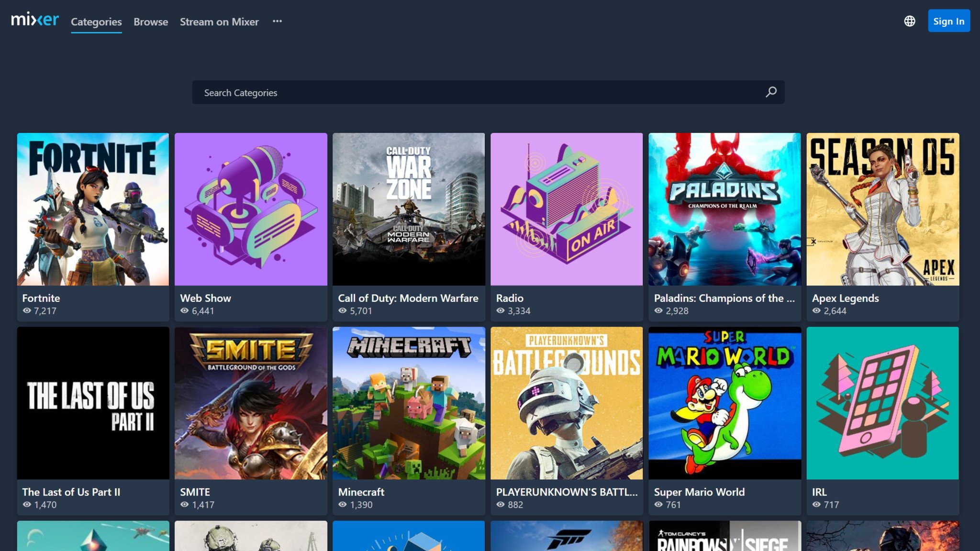Click the SMITE title text

pyautogui.click(x=195, y=492)
